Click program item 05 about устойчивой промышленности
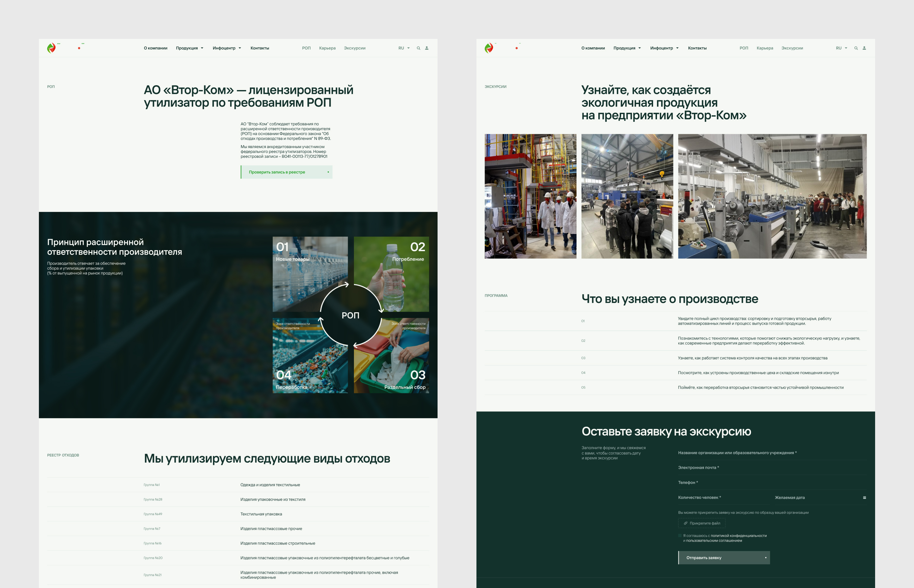This screenshot has height=588, width=914. tap(676, 387)
